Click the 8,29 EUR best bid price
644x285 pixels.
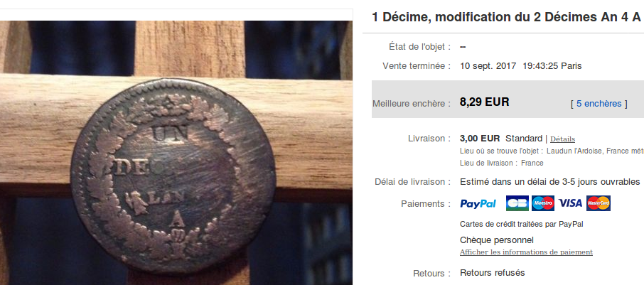(x=484, y=102)
